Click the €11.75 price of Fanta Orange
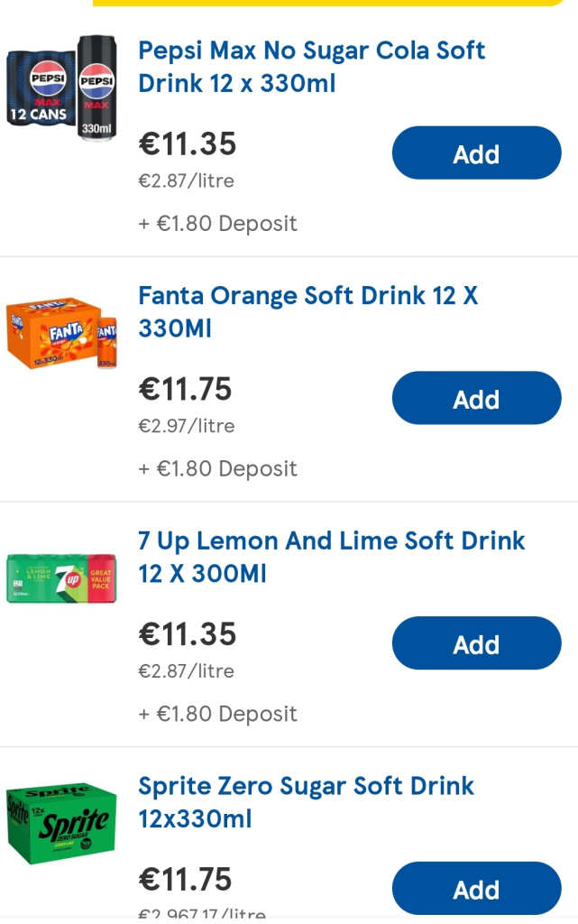Image resolution: width=578 pixels, height=924 pixels. (185, 390)
